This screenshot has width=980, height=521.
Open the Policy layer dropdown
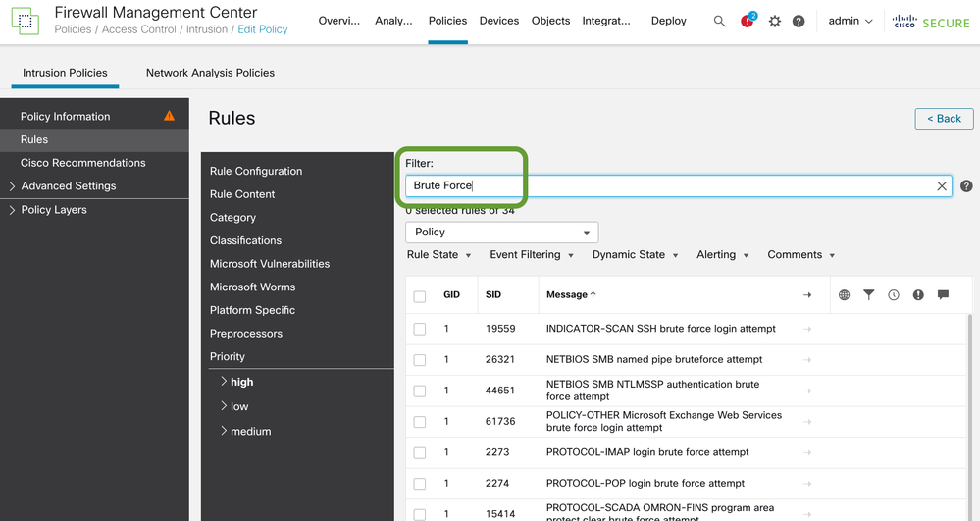pyautogui.click(x=502, y=232)
